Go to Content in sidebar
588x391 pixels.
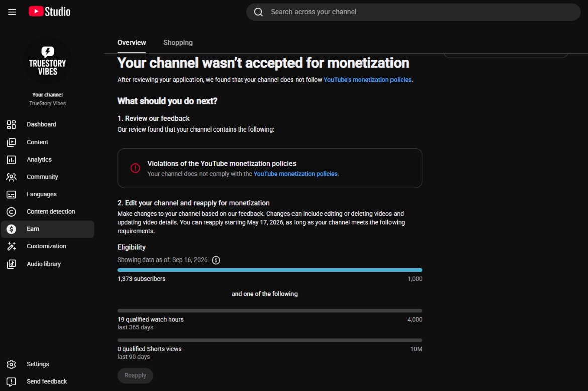click(48, 142)
